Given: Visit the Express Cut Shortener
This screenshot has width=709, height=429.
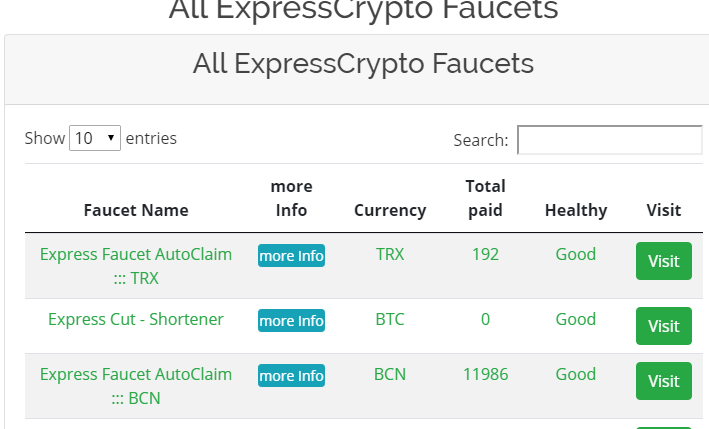Looking at the screenshot, I should (x=664, y=326).
